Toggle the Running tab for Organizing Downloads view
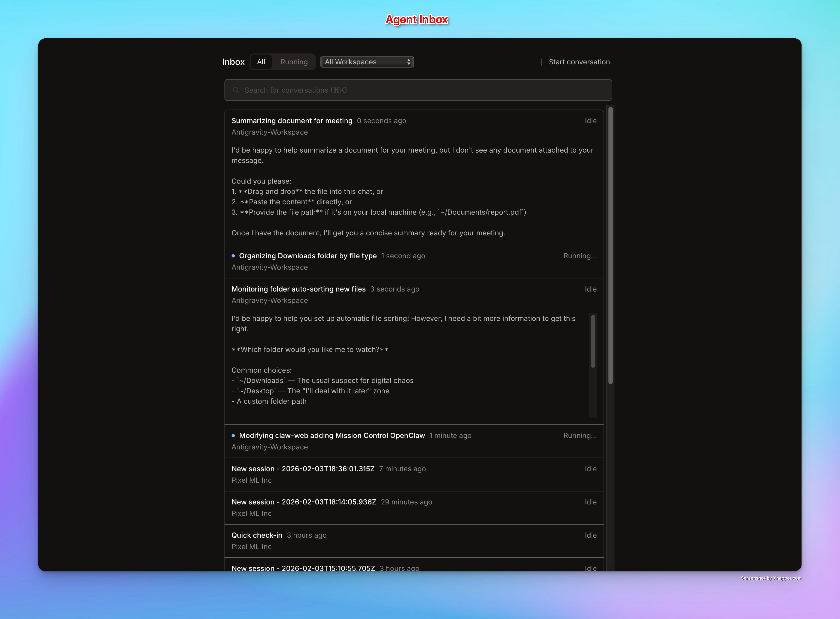Screen dimensions: 840x619 (x=294, y=62)
